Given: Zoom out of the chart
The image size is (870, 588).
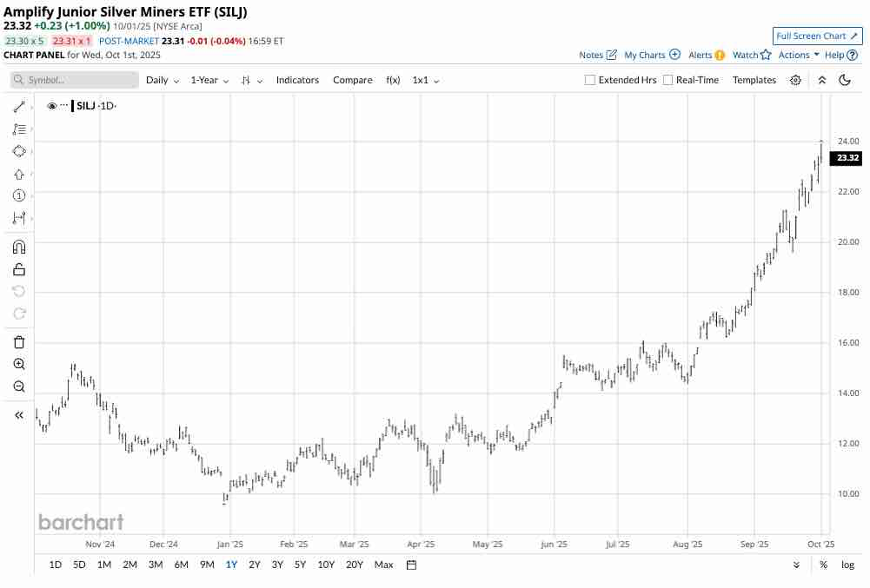Looking at the screenshot, I should tap(19, 386).
